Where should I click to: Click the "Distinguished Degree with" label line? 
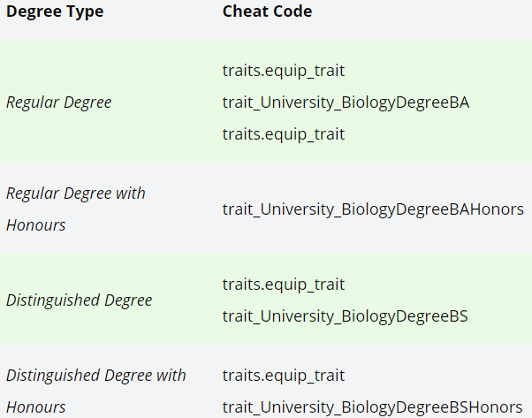(95, 376)
